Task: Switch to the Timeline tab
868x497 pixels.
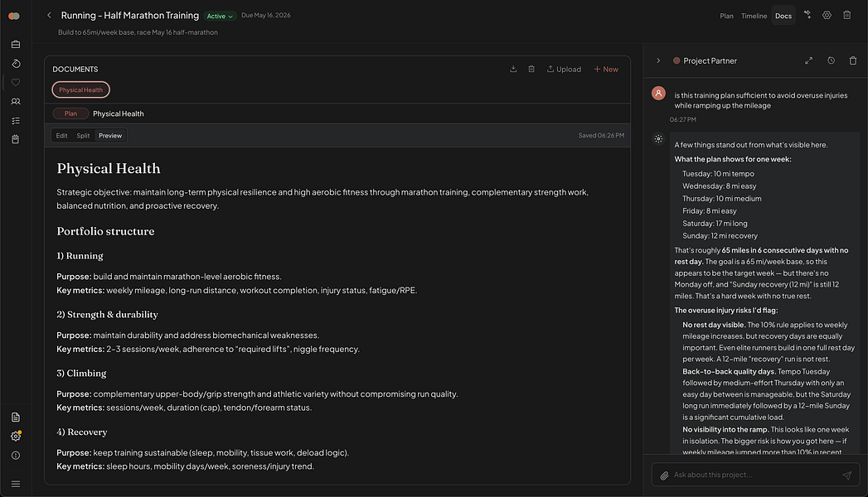Action: click(754, 16)
